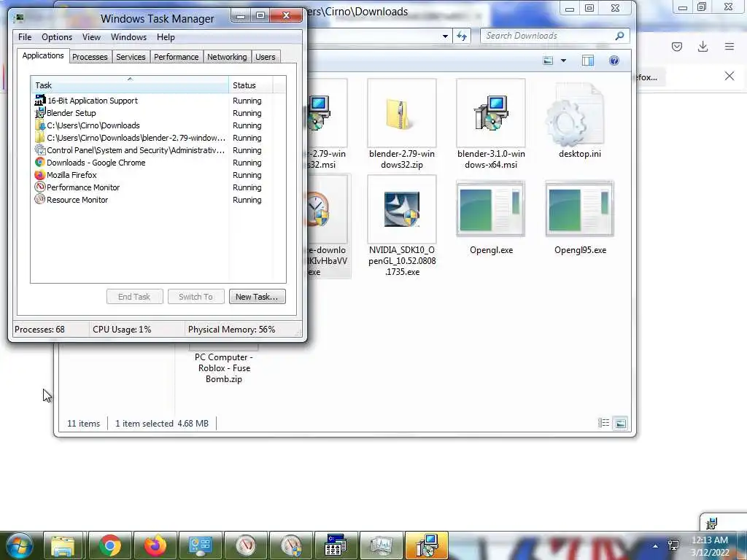Open the Options menu in Task Manager

tap(57, 37)
